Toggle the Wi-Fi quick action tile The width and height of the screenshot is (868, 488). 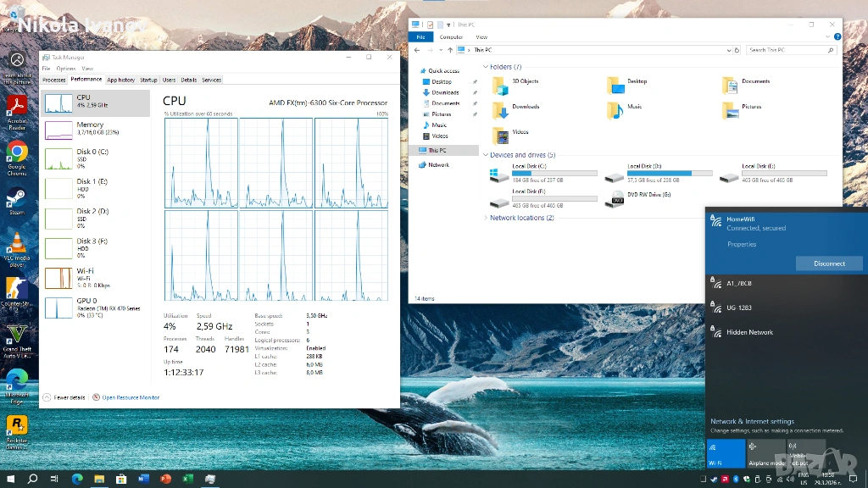[726, 453]
